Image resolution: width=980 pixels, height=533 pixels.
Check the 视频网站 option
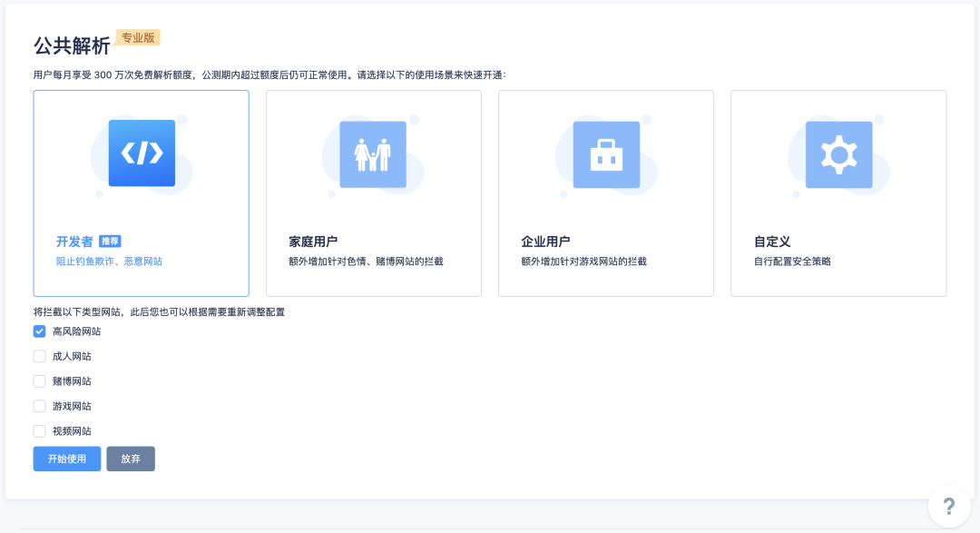coord(39,431)
